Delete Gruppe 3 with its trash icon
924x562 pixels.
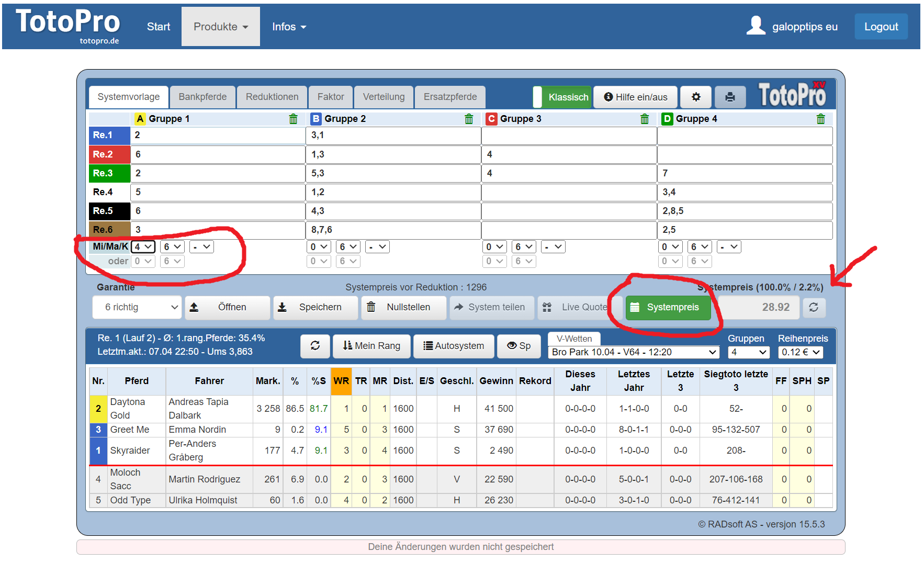pyautogui.click(x=645, y=119)
